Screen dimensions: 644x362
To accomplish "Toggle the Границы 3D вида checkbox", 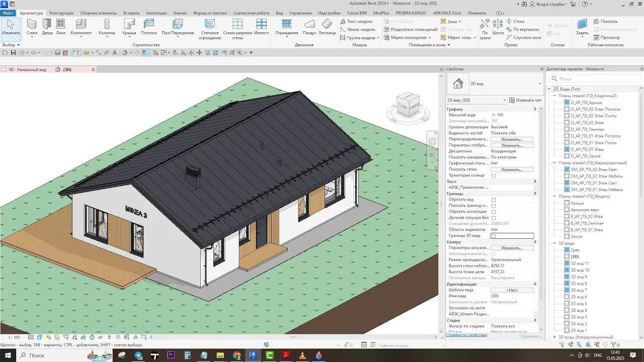I will pos(494,236).
